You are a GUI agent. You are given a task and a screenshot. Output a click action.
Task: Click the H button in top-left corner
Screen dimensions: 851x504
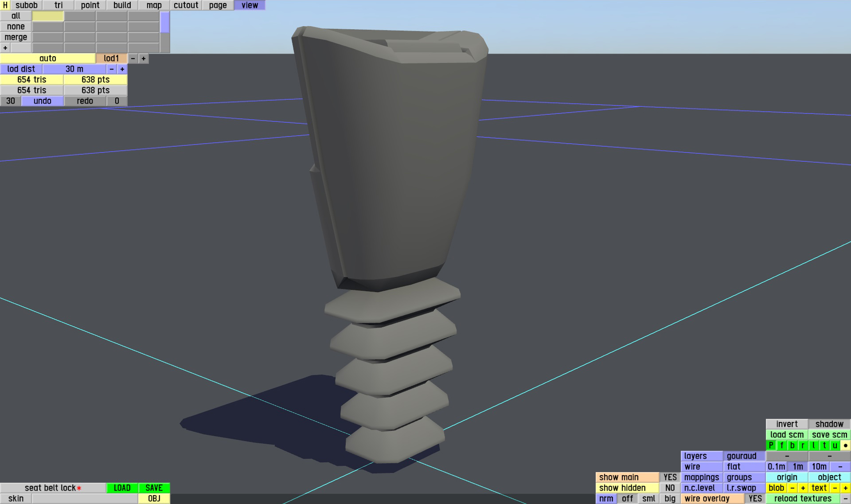pyautogui.click(x=5, y=5)
